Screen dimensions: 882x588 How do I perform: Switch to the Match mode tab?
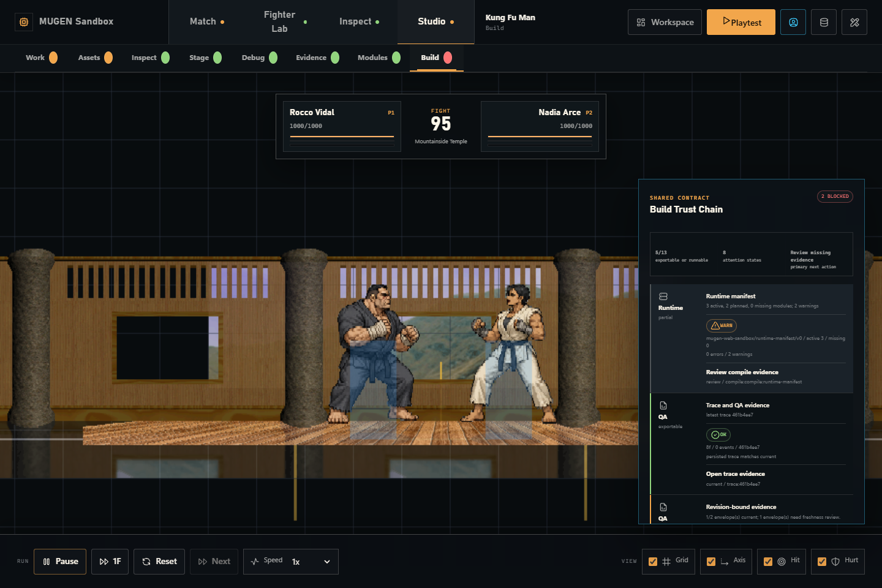(207, 21)
